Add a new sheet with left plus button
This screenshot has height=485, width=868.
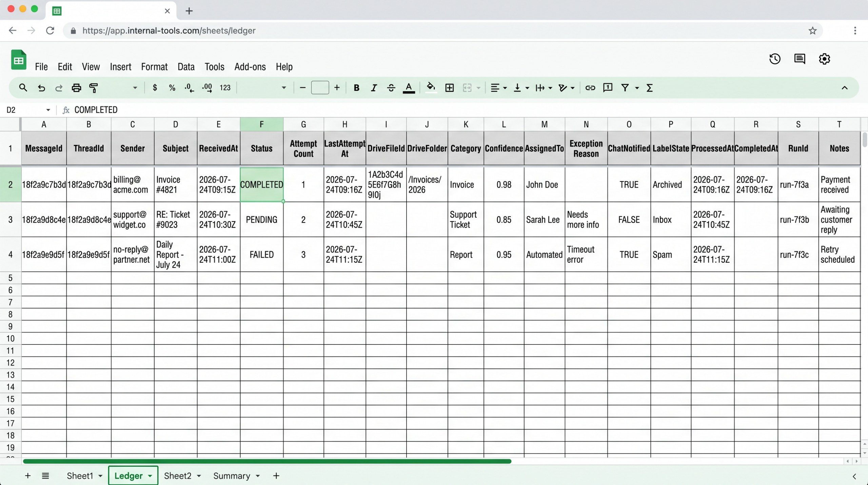tap(28, 476)
